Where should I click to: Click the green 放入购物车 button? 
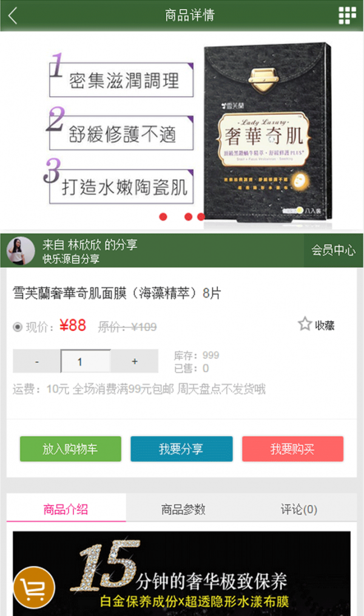70,449
